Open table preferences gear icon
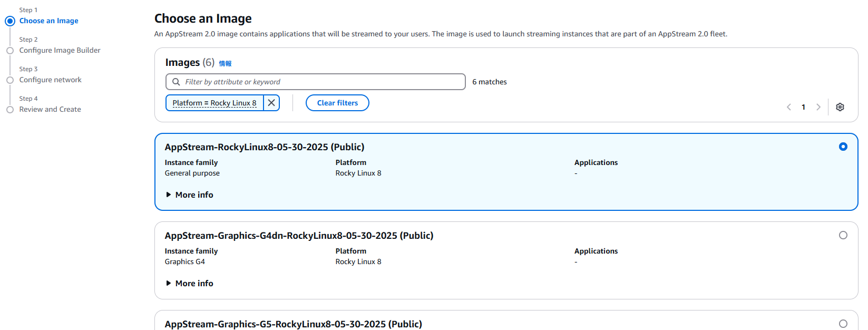Viewport: 868px width, 330px height. 840,107
